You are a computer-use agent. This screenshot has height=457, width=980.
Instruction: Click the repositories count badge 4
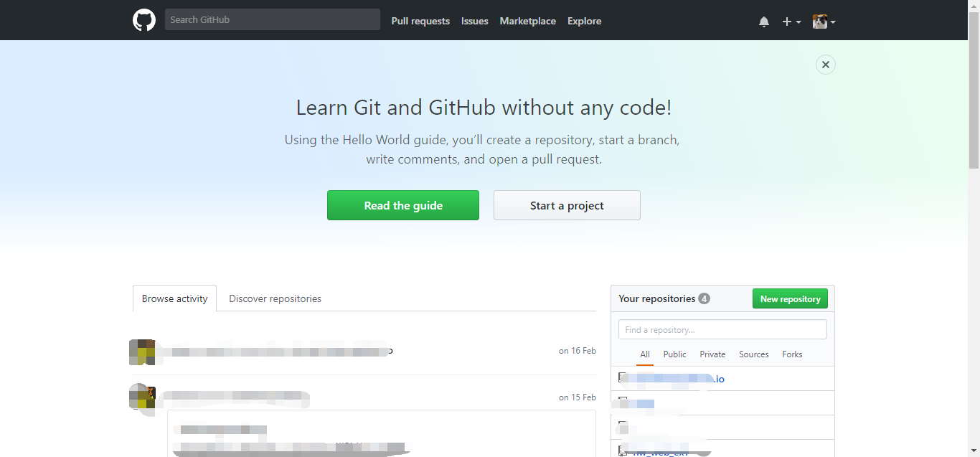tap(704, 298)
